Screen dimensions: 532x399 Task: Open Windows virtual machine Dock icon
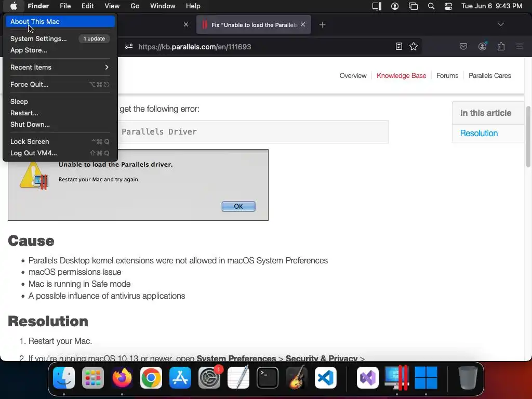click(x=426, y=378)
